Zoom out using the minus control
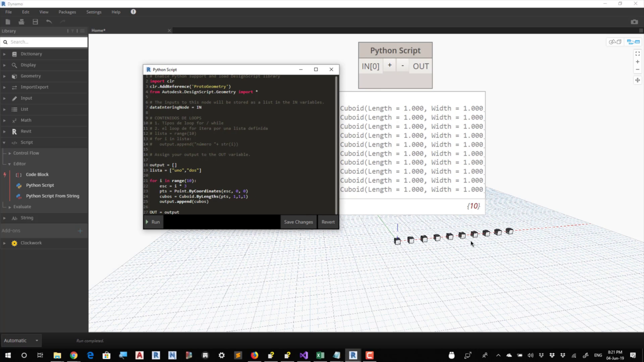644x362 pixels. [637, 70]
